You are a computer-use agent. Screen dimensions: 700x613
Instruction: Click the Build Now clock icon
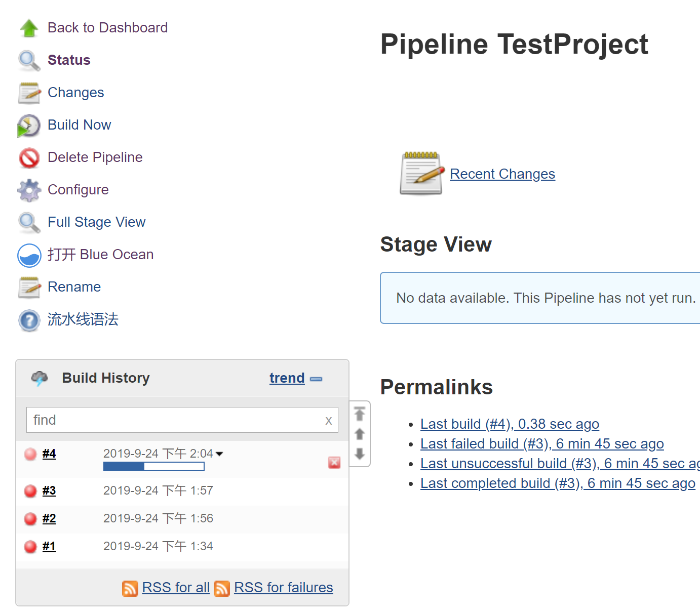(29, 126)
